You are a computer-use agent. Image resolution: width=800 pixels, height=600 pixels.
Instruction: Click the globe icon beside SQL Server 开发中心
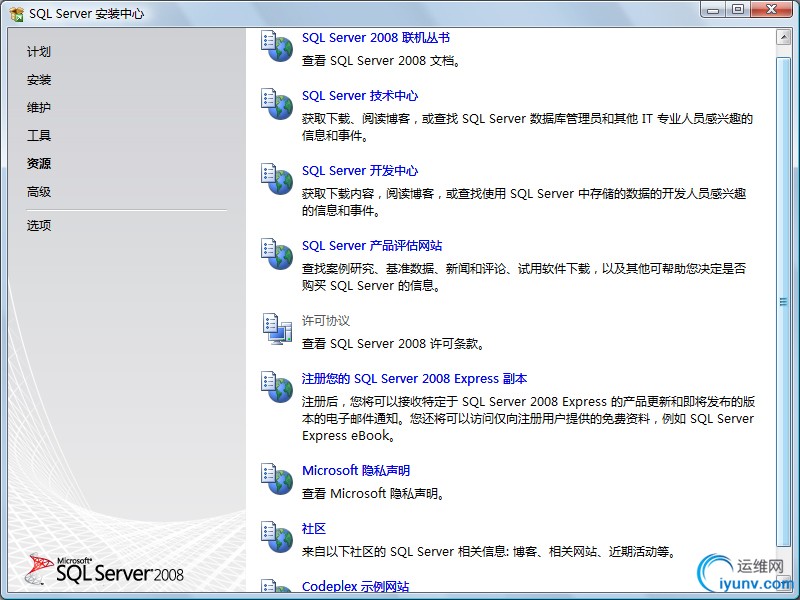click(277, 179)
